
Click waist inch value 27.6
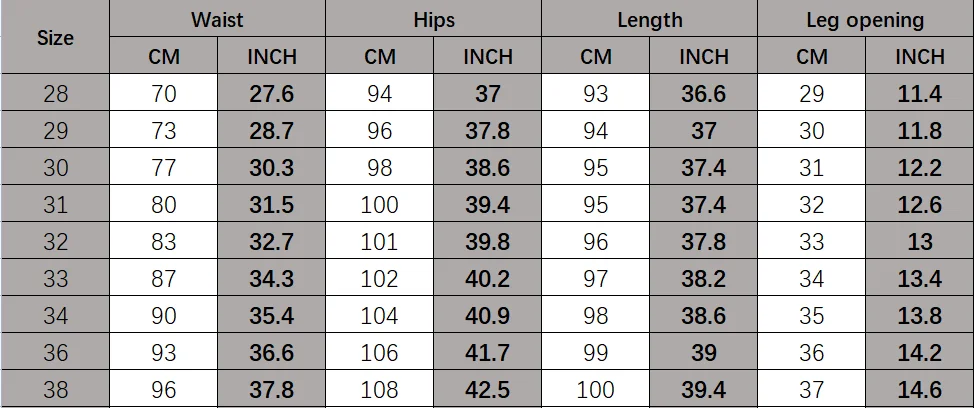(271, 93)
